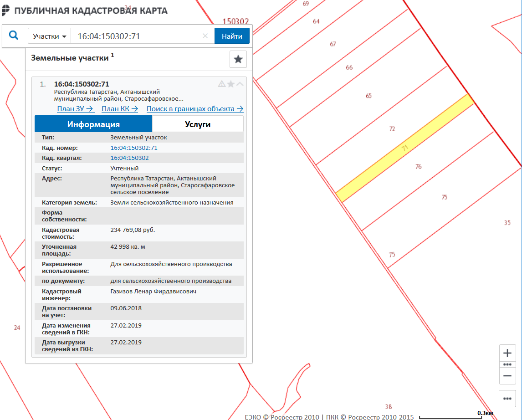Open favorites with the star button
This screenshot has height=420, width=522.
238,59
